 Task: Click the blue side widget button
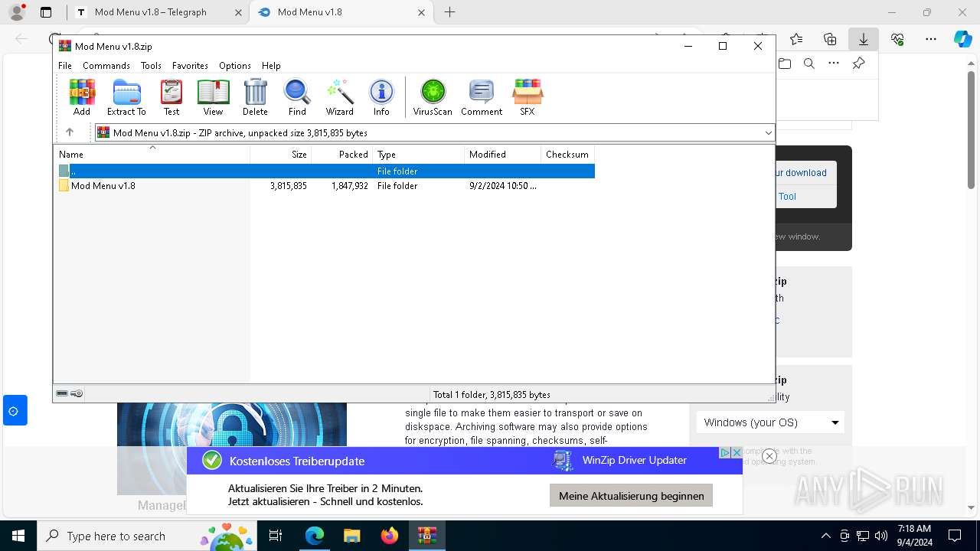[x=15, y=410]
